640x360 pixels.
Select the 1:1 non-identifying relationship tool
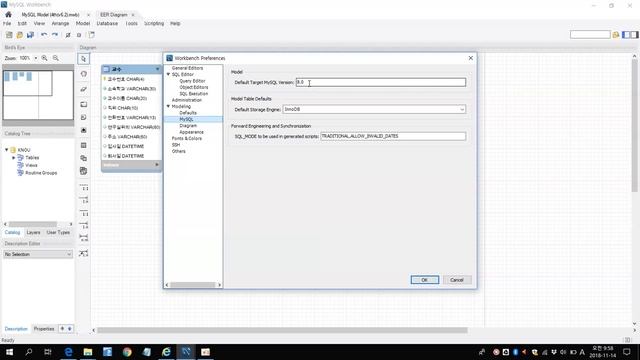[84, 188]
